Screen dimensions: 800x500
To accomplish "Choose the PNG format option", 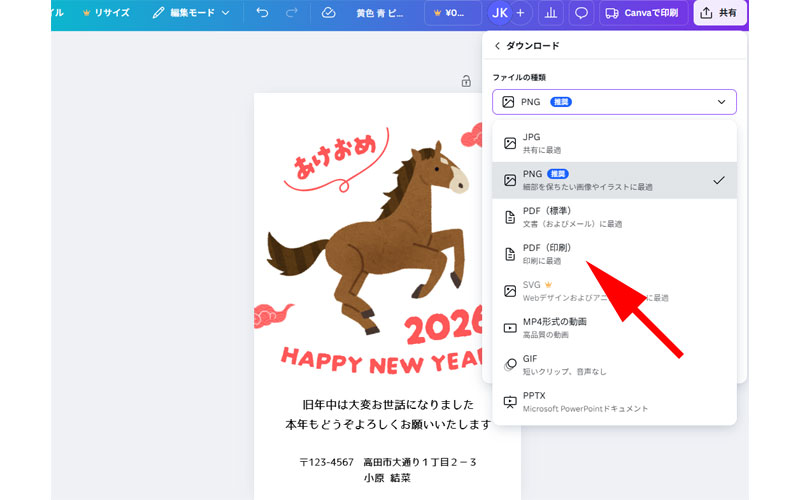I will 614,180.
